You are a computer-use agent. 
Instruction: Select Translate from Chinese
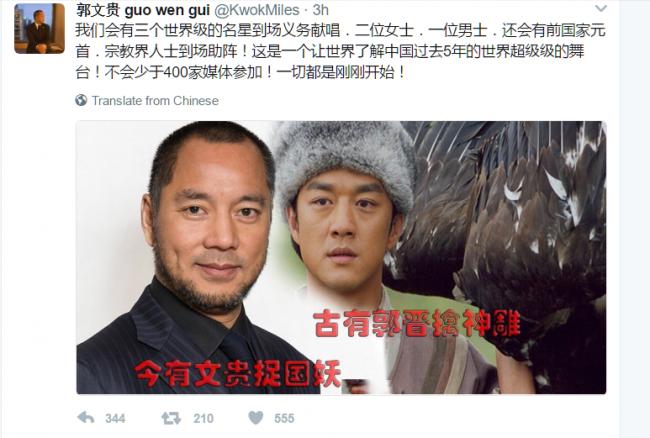[155, 101]
